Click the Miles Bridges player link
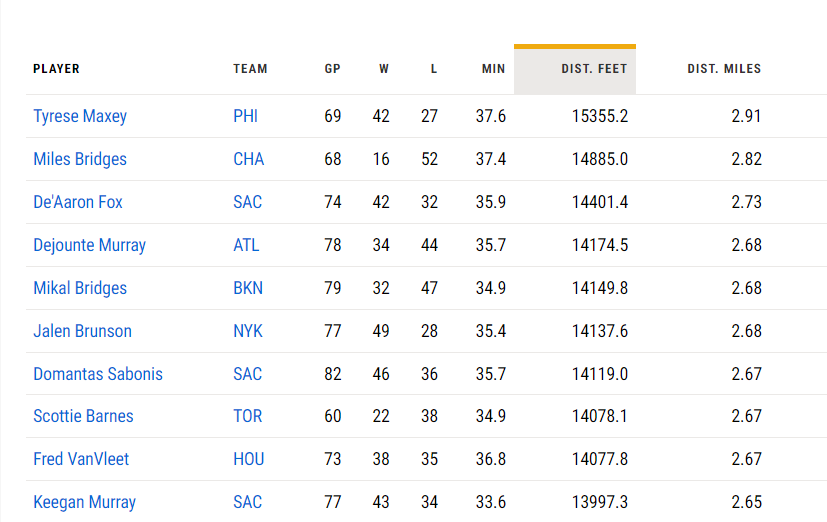827x522 pixels. [x=80, y=159]
